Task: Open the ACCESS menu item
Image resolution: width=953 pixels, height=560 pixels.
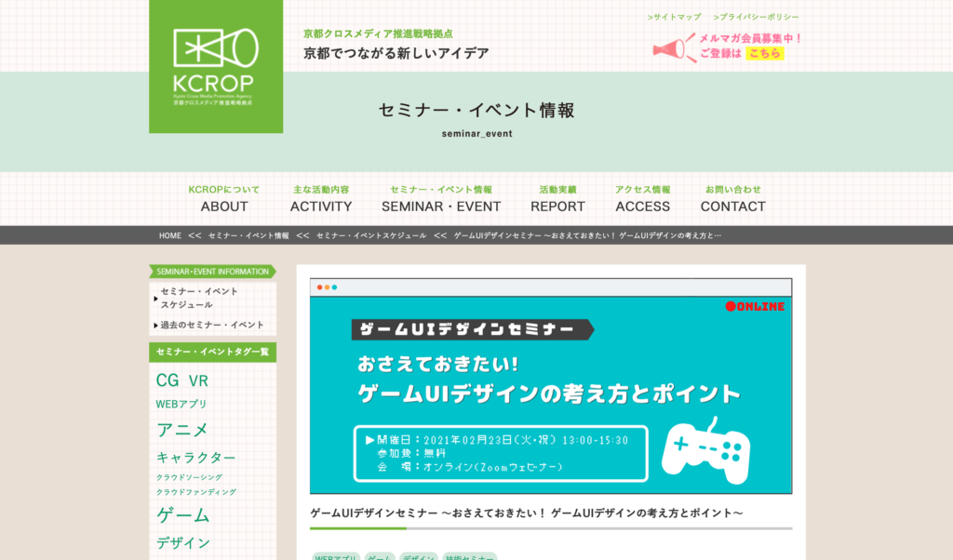Action: click(642, 199)
